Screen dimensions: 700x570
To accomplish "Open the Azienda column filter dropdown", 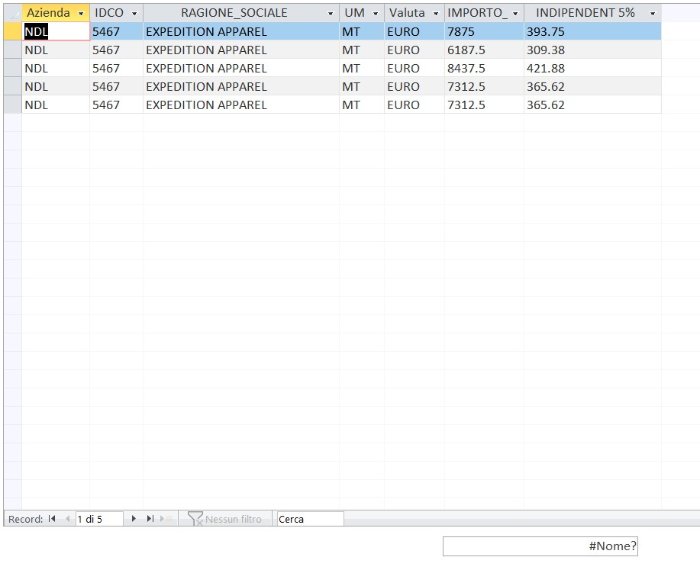I will [x=81, y=13].
